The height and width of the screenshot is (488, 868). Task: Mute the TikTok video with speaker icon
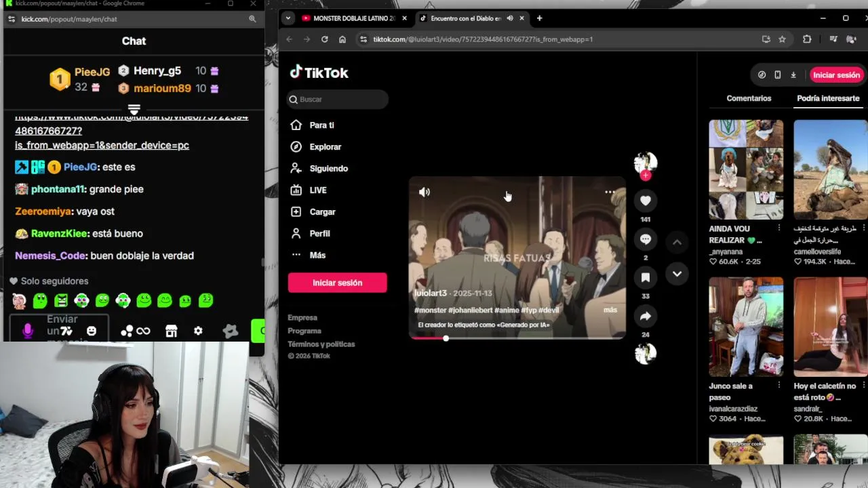click(425, 192)
